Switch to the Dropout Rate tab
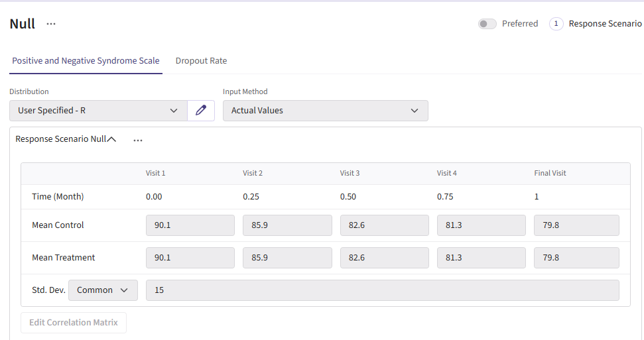 click(x=201, y=61)
